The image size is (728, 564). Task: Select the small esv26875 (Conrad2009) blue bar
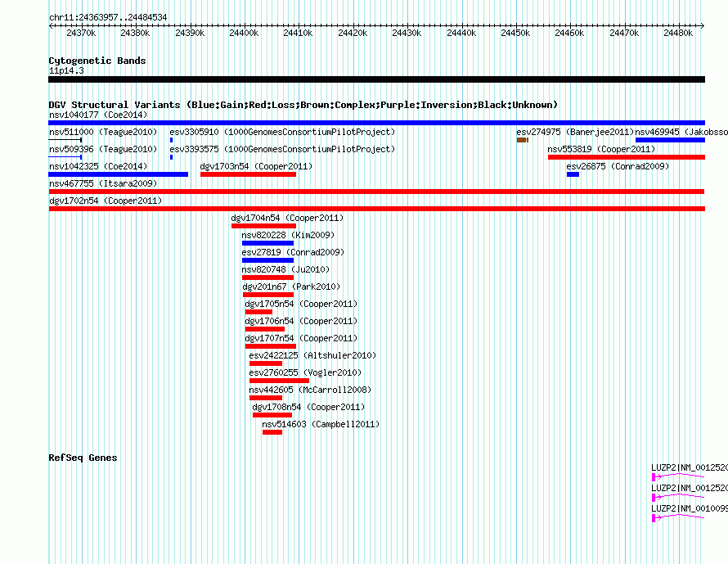click(573, 174)
